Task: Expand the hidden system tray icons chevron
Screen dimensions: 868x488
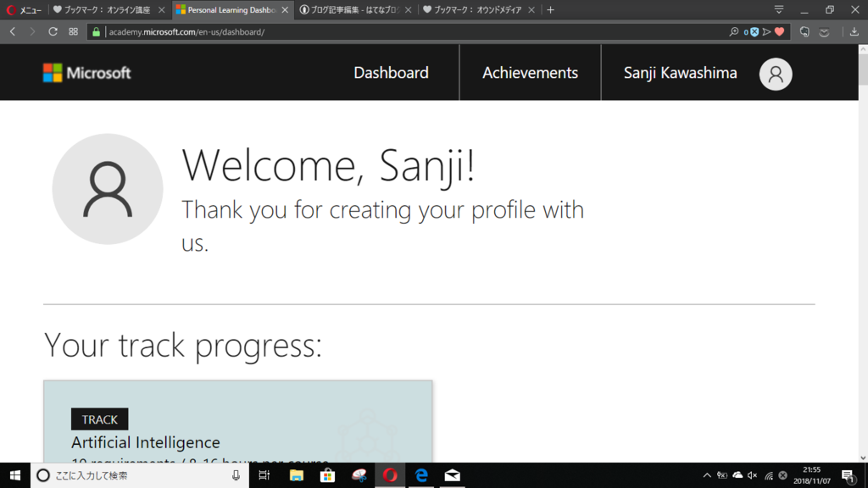Action: (707, 475)
